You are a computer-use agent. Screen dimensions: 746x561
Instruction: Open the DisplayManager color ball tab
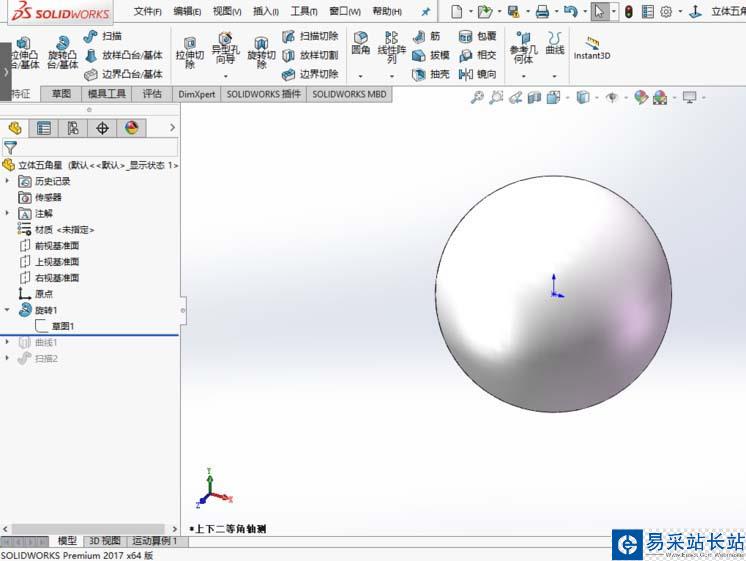point(131,128)
